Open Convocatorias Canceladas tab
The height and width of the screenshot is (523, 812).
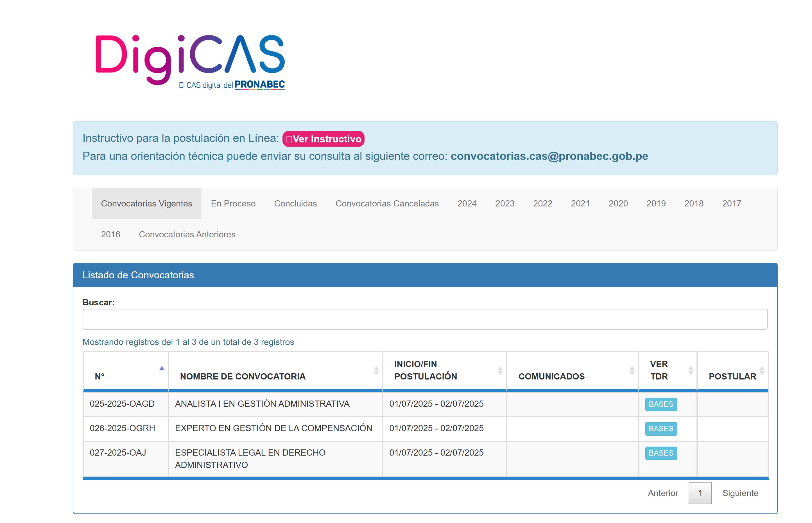pos(387,203)
